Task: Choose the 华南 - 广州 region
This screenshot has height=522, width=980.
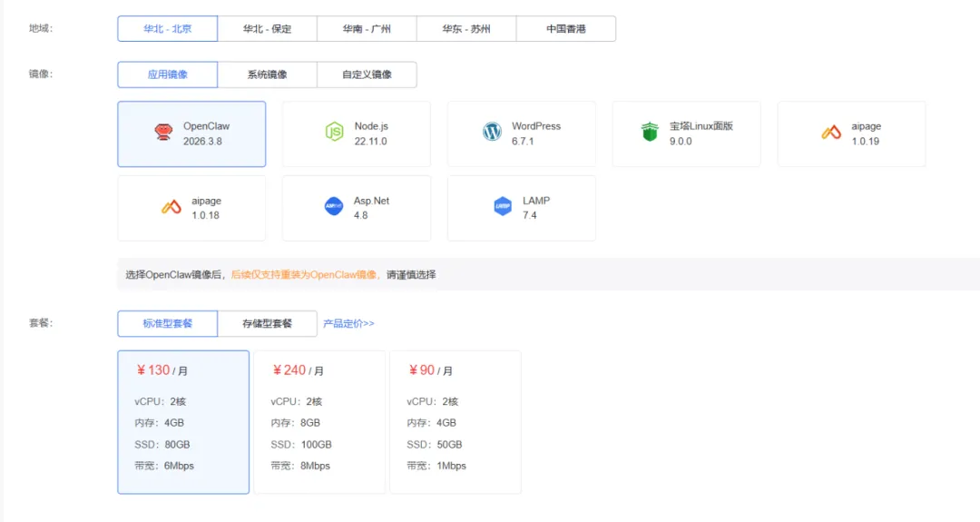Action: point(367,29)
